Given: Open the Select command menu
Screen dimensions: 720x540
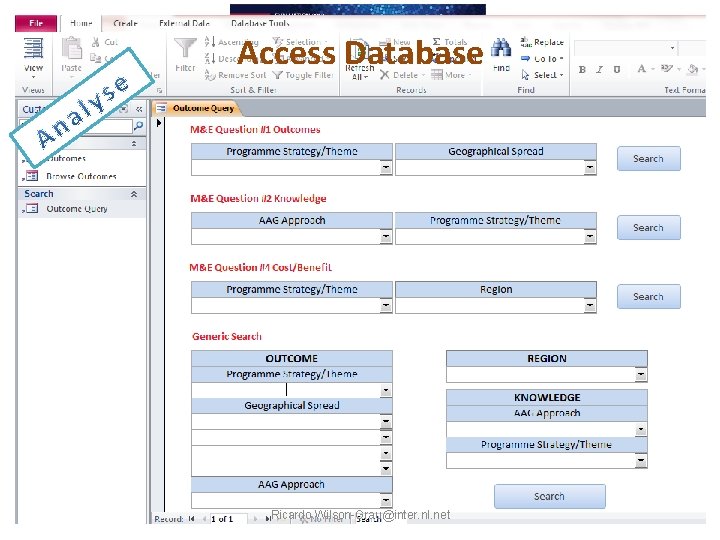Looking at the screenshot, I should (542, 75).
